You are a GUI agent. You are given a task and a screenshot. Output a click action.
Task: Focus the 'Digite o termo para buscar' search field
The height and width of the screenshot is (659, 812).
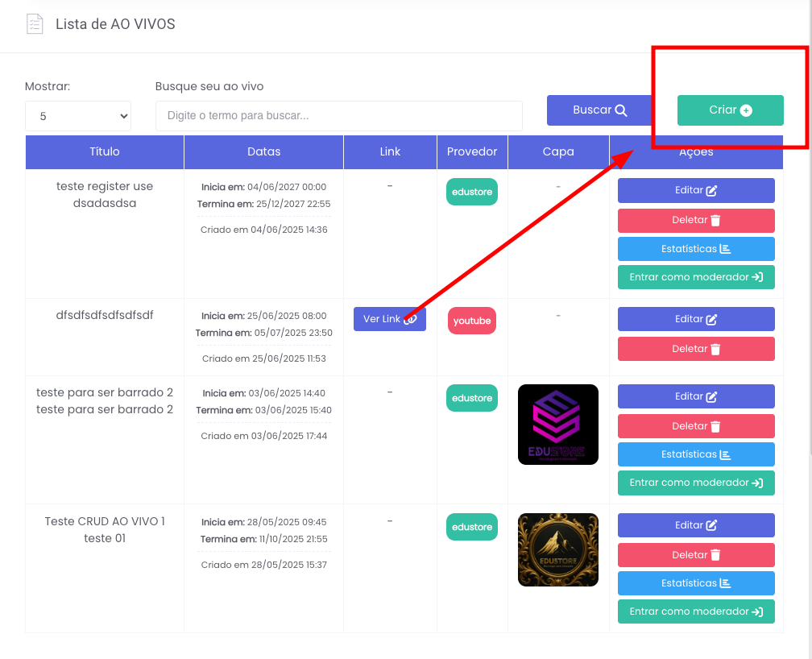[x=338, y=116]
